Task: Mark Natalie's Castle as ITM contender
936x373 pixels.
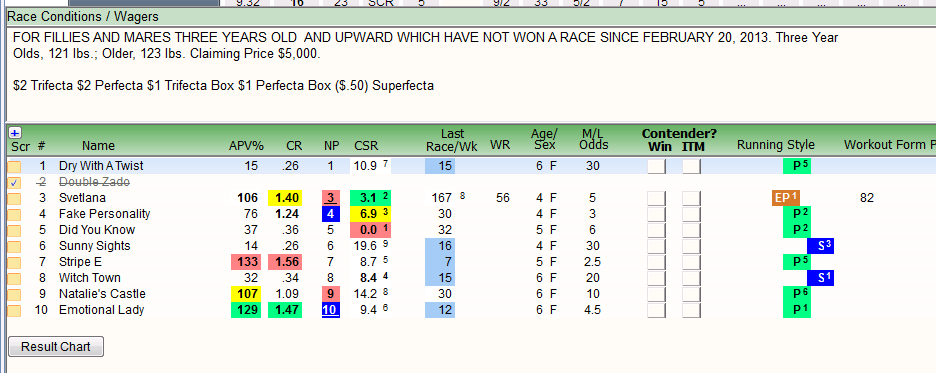Action: tap(691, 294)
